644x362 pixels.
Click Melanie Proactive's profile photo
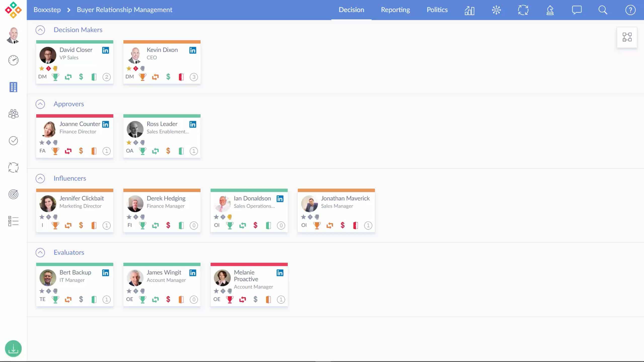[222, 278]
